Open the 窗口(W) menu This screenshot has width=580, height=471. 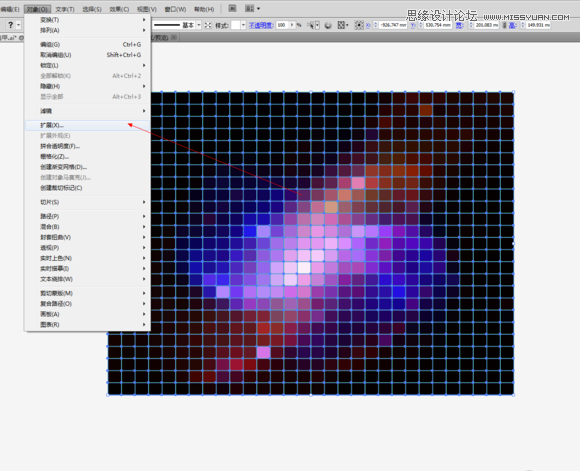(x=175, y=9)
